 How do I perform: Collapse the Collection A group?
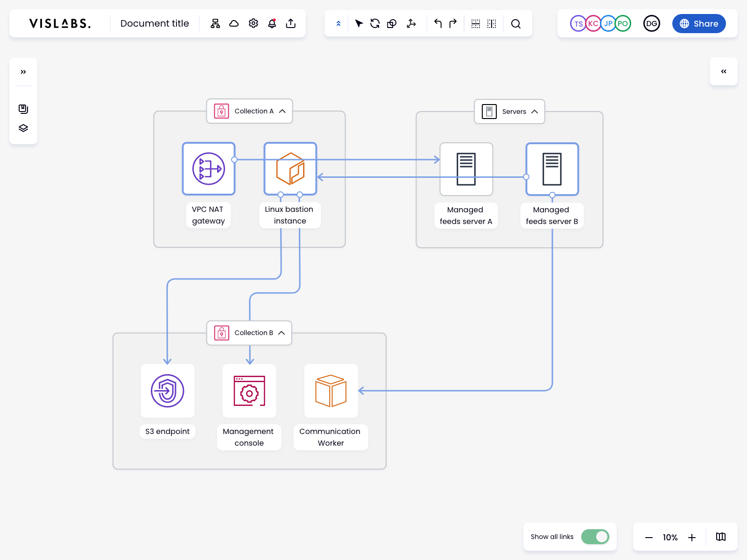click(282, 111)
